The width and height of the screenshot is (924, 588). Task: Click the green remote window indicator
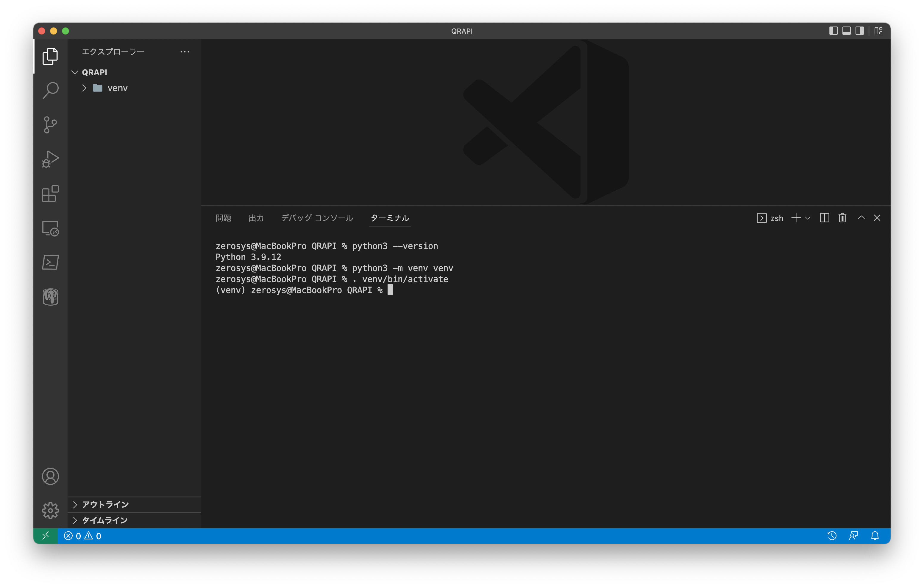click(x=45, y=536)
